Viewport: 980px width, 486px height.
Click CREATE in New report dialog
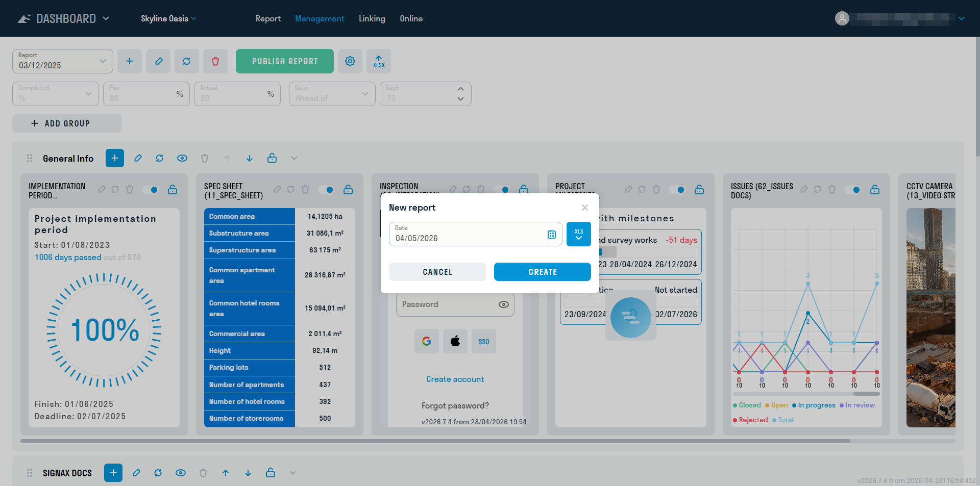pyautogui.click(x=543, y=272)
